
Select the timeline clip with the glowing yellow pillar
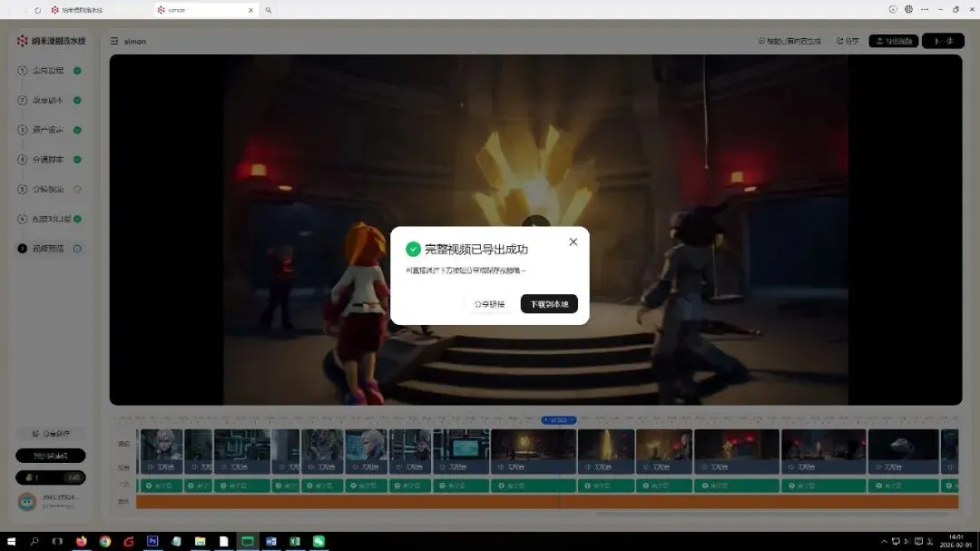[605, 451]
